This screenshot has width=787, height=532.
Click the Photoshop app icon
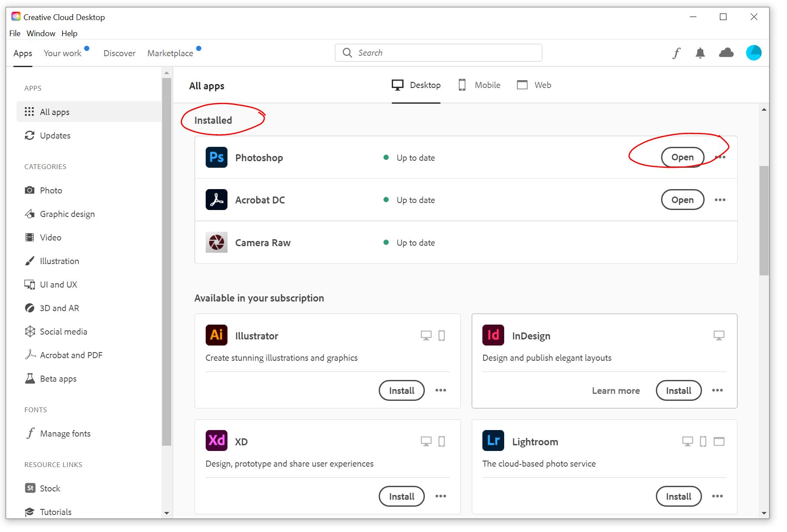pos(216,157)
